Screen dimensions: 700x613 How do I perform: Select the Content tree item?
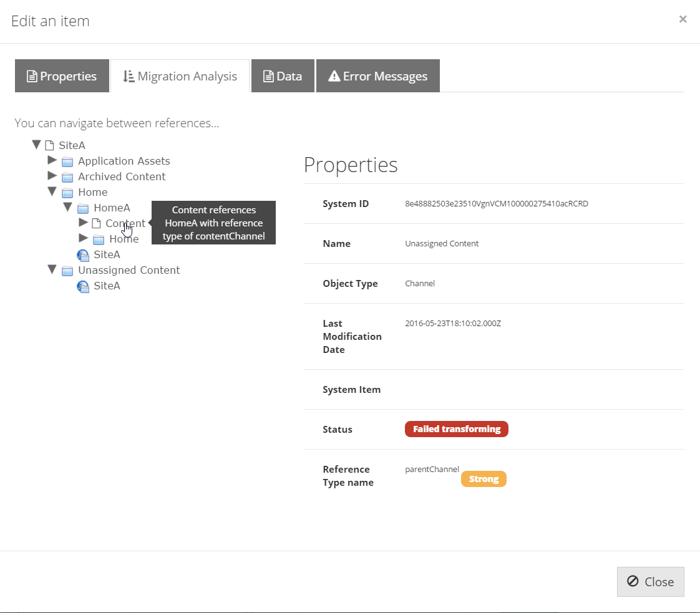click(x=125, y=223)
